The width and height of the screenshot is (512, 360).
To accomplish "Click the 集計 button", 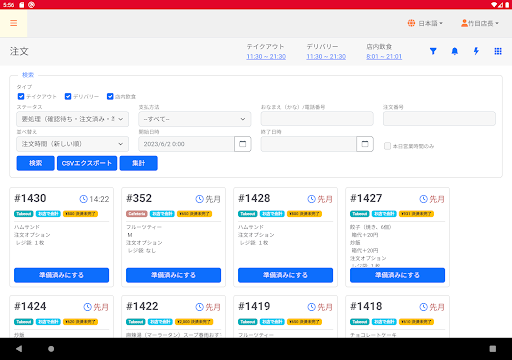I will [x=139, y=163].
